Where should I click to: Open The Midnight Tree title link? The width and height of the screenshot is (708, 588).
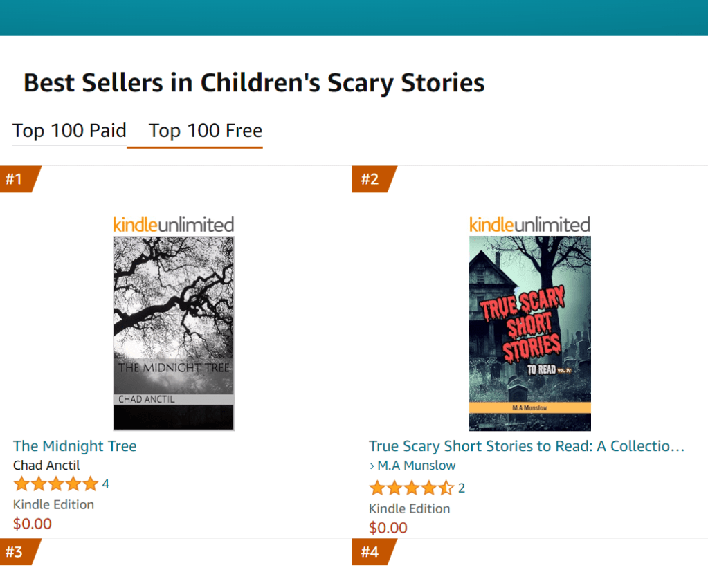point(75,446)
